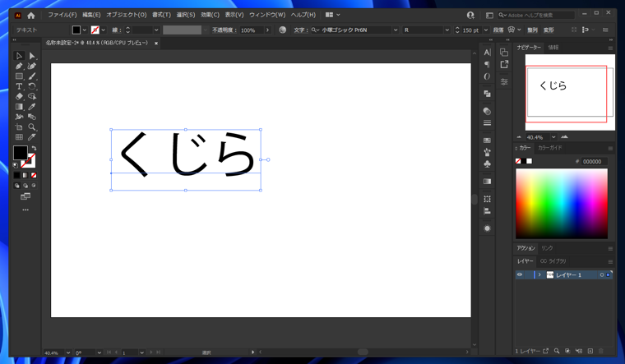Screen dimensions: 625x364
Task: Open fill color dropdown in control bar
Action: (x=85, y=30)
